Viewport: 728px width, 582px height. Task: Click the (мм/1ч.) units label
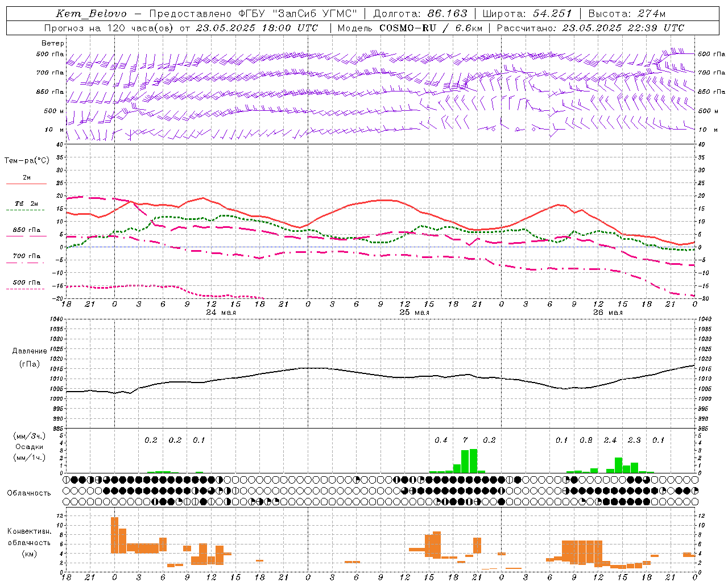click(29, 458)
